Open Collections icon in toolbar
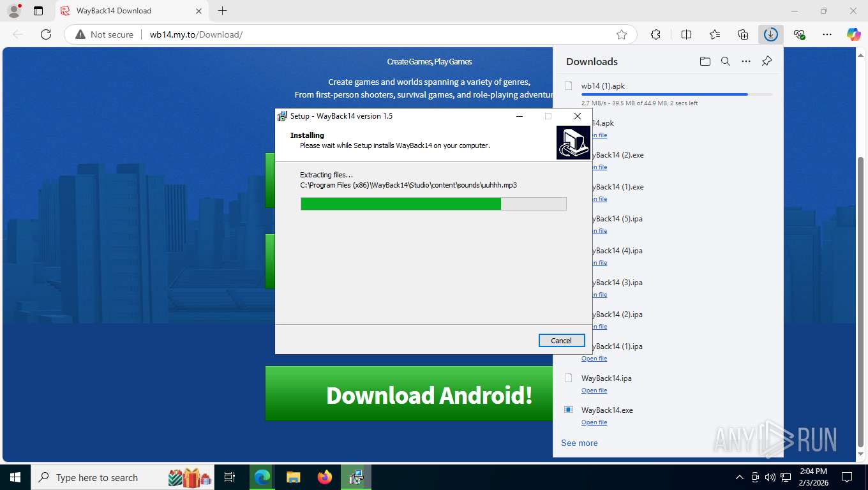The height and width of the screenshot is (490, 868). pyautogui.click(x=743, y=34)
